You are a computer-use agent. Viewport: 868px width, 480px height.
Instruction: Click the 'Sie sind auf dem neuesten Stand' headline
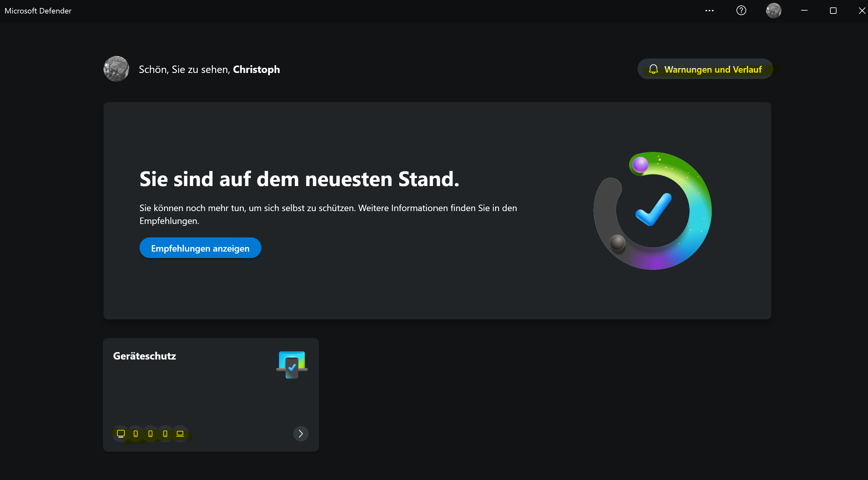coord(299,179)
